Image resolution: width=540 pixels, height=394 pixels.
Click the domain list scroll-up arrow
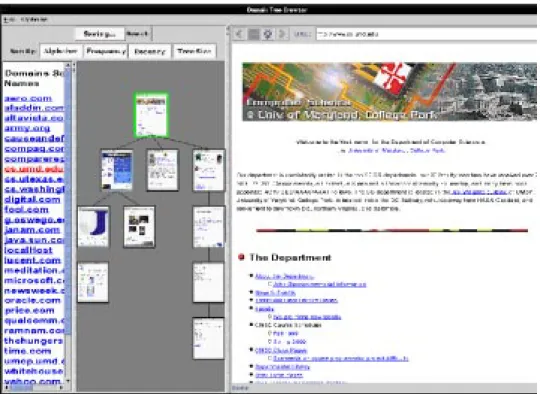tap(68, 64)
